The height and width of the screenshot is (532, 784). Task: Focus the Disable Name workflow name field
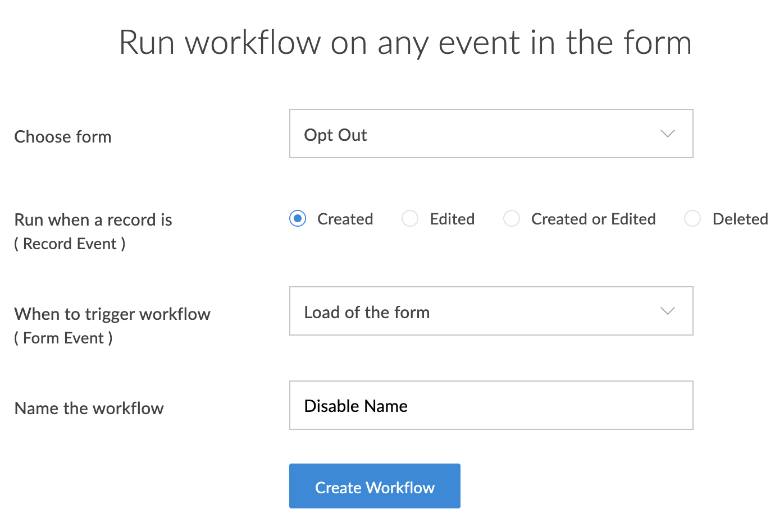pos(491,406)
